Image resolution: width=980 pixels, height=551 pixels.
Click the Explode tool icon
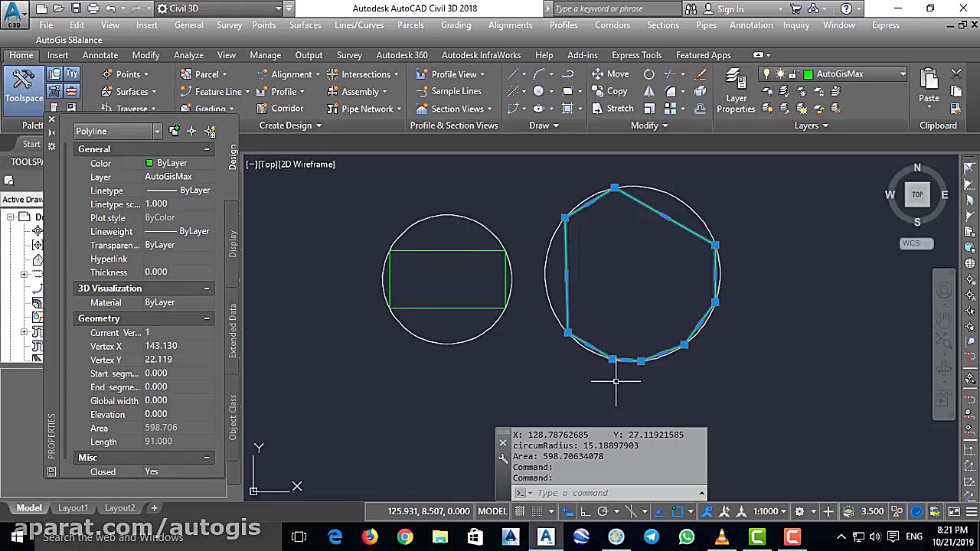(700, 91)
